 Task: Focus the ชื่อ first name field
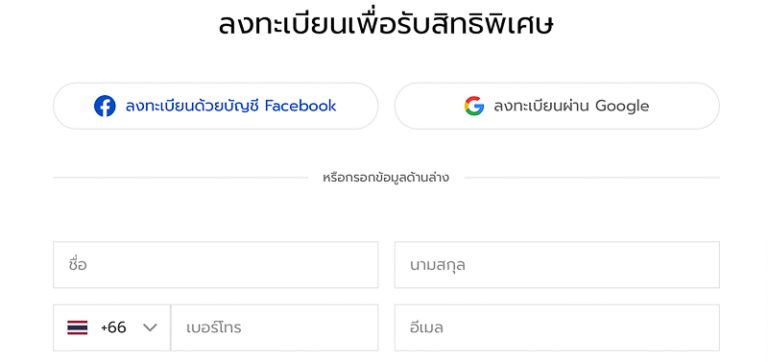216,265
